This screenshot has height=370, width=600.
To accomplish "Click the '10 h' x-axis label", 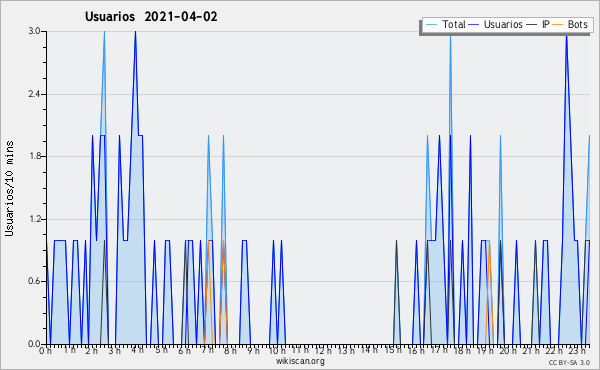I will click(277, 350).
